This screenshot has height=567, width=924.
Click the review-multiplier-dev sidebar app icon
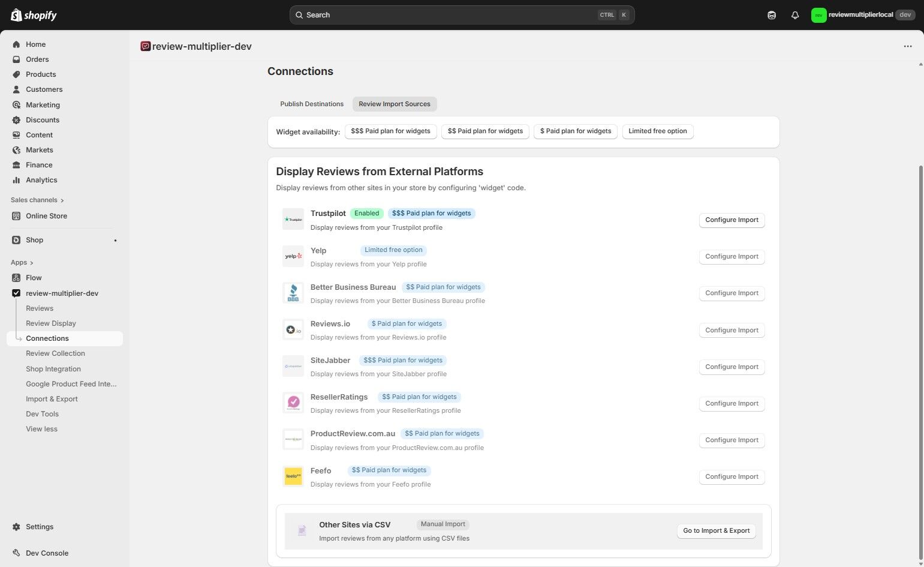pos(16,293)
